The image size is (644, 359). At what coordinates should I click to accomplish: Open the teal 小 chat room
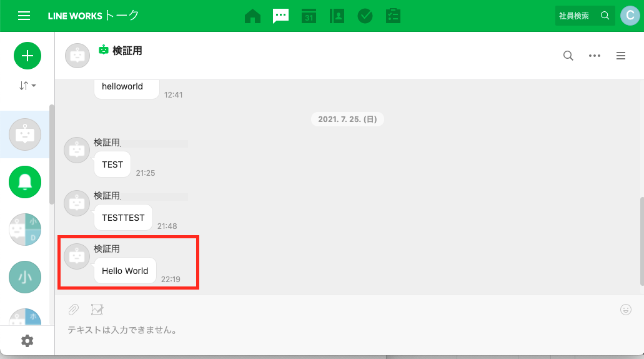pyautogui.click(x=25, y=277)
